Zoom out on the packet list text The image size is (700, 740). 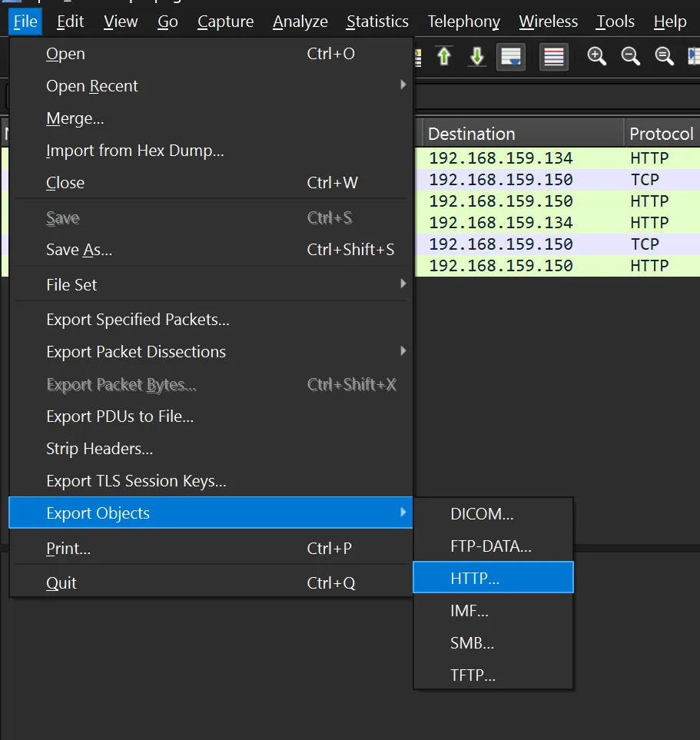pyautogui.click(x=630, y=57)
